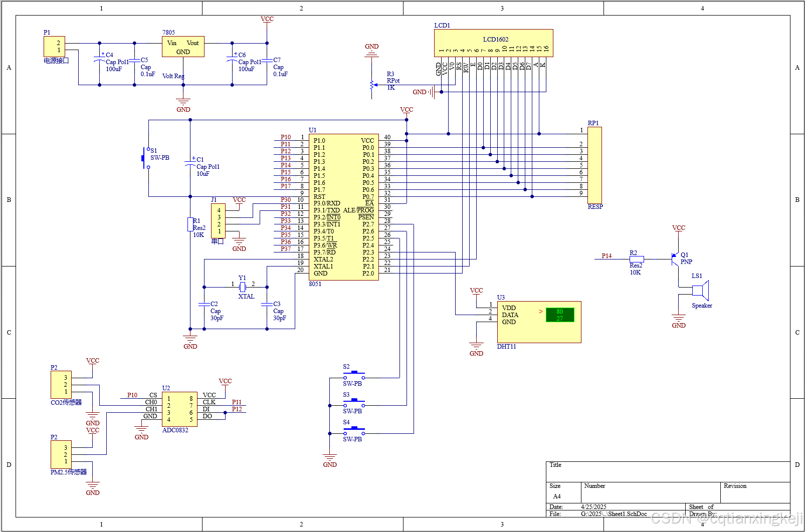Click the LS1 speaker symbol
The width and height of the screenshot is (805, 532).
(x=700, y=290)
